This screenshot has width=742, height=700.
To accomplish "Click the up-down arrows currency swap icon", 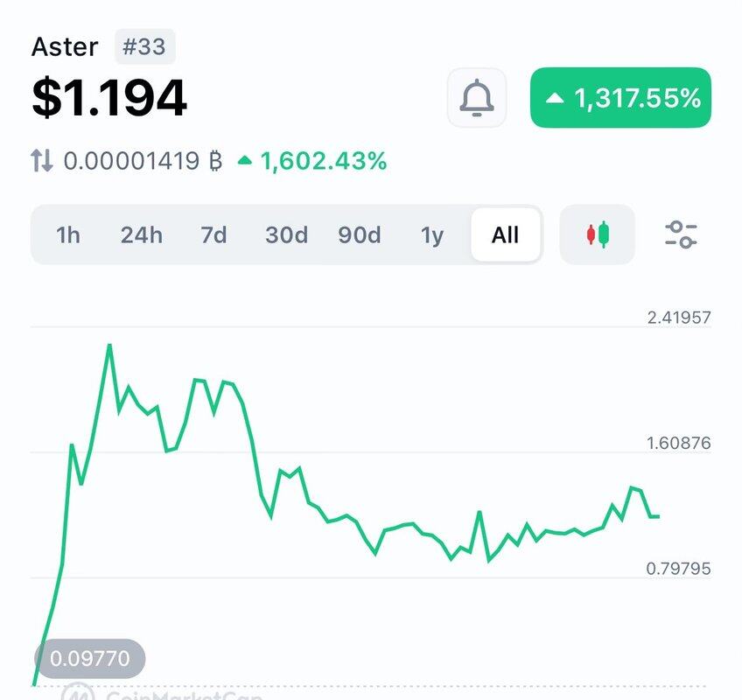I will tap(42, 161).
